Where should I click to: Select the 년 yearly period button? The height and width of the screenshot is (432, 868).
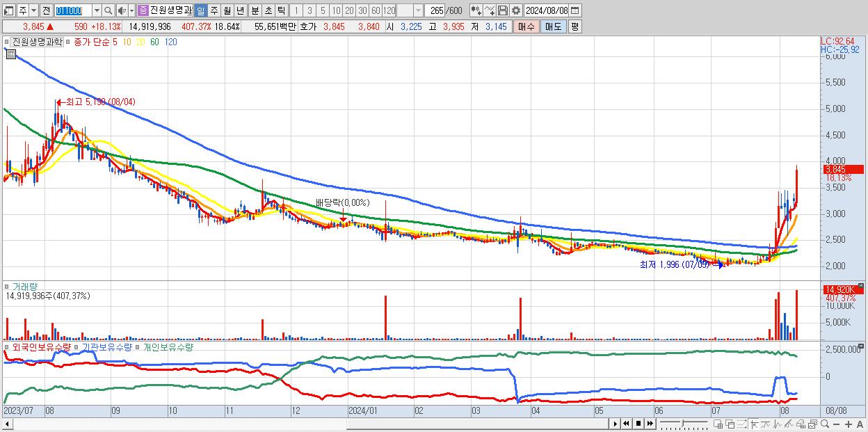[240, 10]
